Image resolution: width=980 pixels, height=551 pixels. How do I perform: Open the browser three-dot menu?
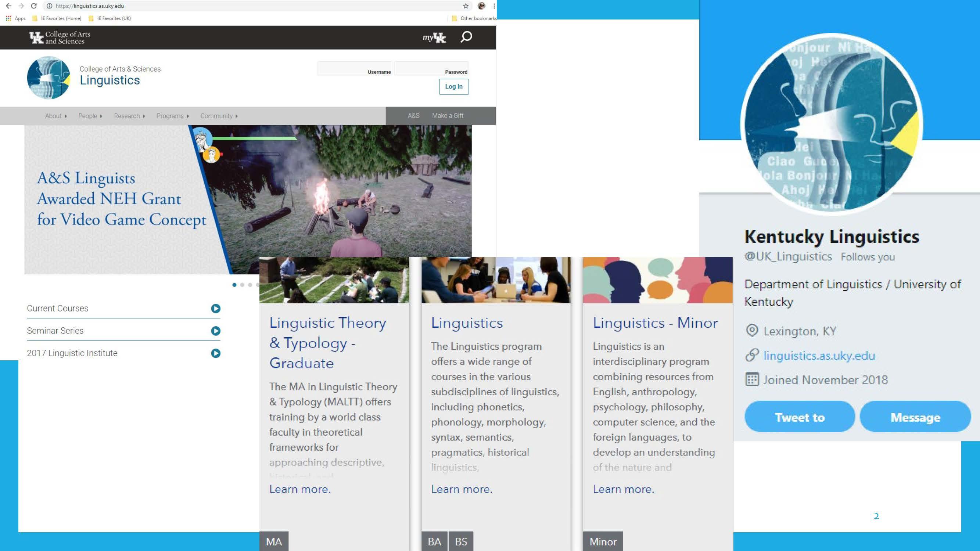click(x=494, y=6)
